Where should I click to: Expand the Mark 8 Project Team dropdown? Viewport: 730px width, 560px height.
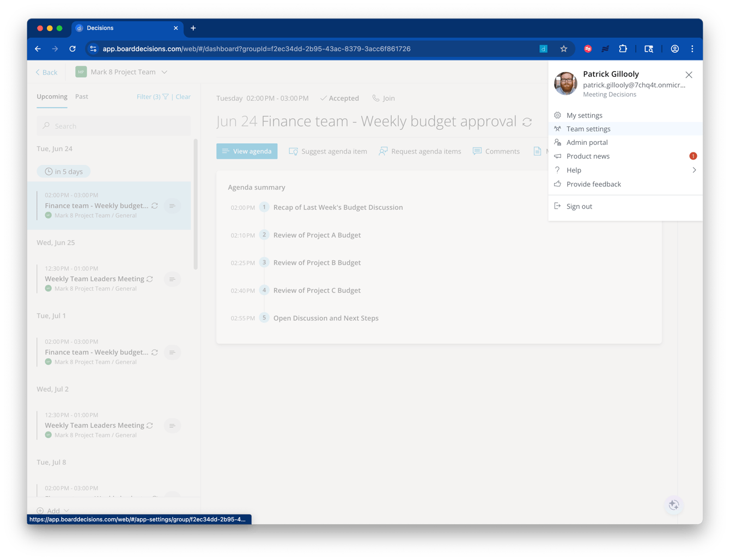coord(165,71)
